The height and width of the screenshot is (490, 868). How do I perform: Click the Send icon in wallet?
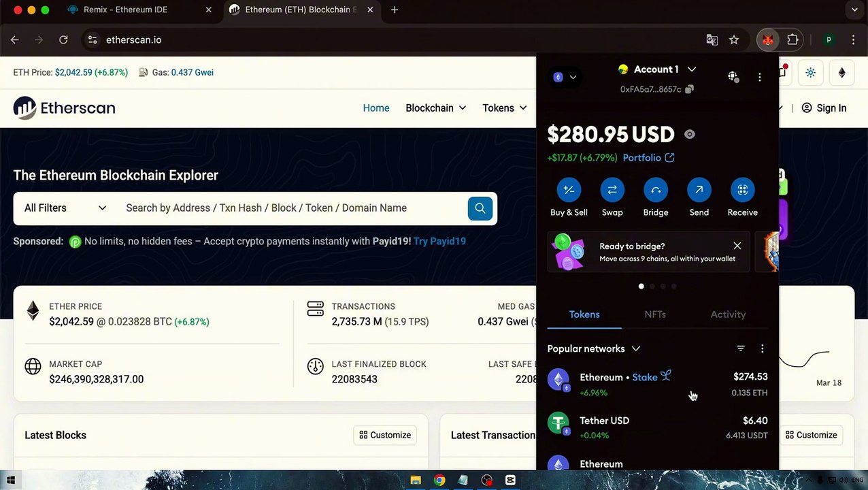pos(699,190)
